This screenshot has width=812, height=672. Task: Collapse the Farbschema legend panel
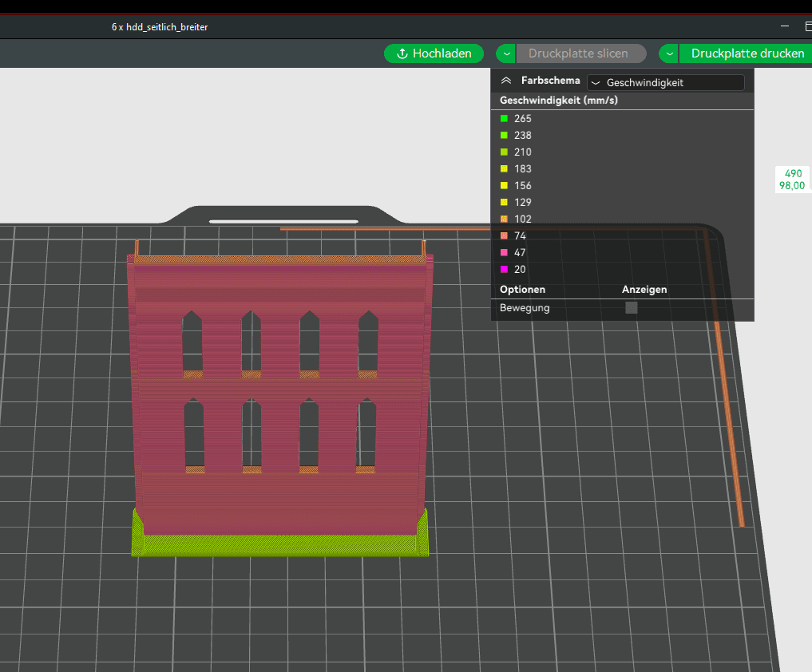505,81
